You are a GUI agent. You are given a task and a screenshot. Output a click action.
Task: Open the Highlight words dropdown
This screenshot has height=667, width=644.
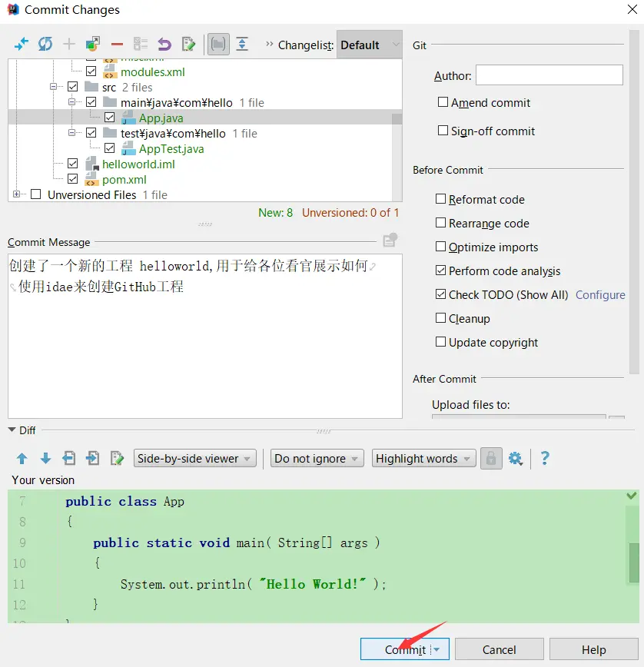[x=423, y=459]
